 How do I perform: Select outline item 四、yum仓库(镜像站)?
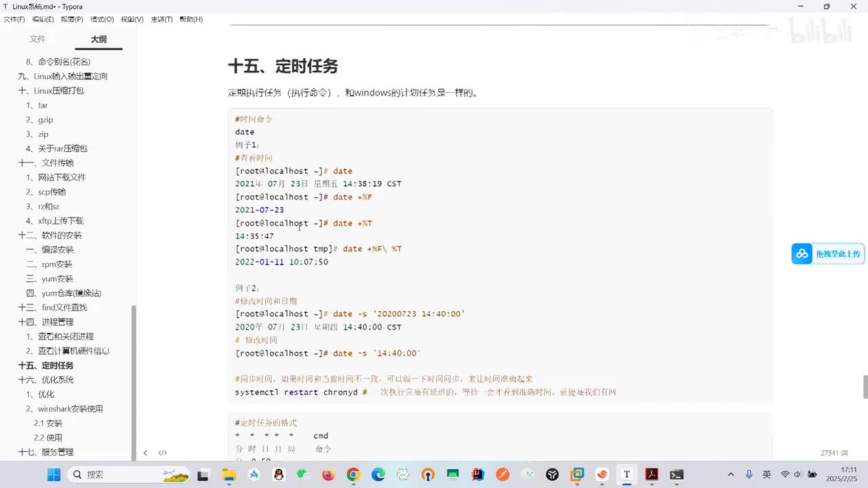click(x=64, y=293)
